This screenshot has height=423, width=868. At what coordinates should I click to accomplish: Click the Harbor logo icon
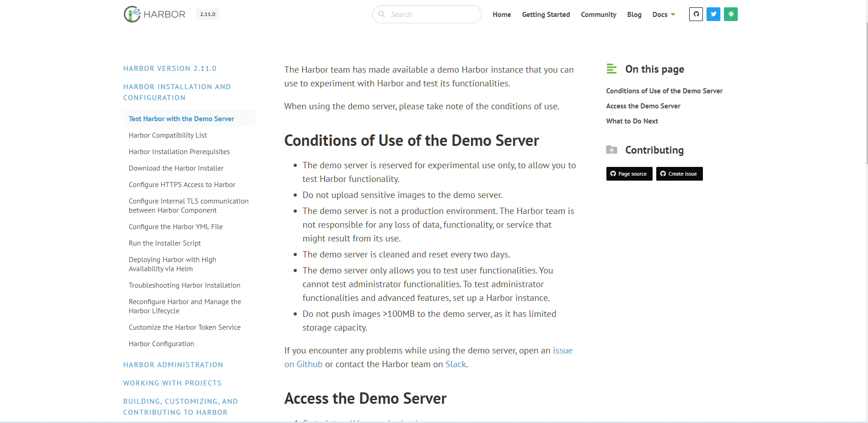tap(132, 14)
